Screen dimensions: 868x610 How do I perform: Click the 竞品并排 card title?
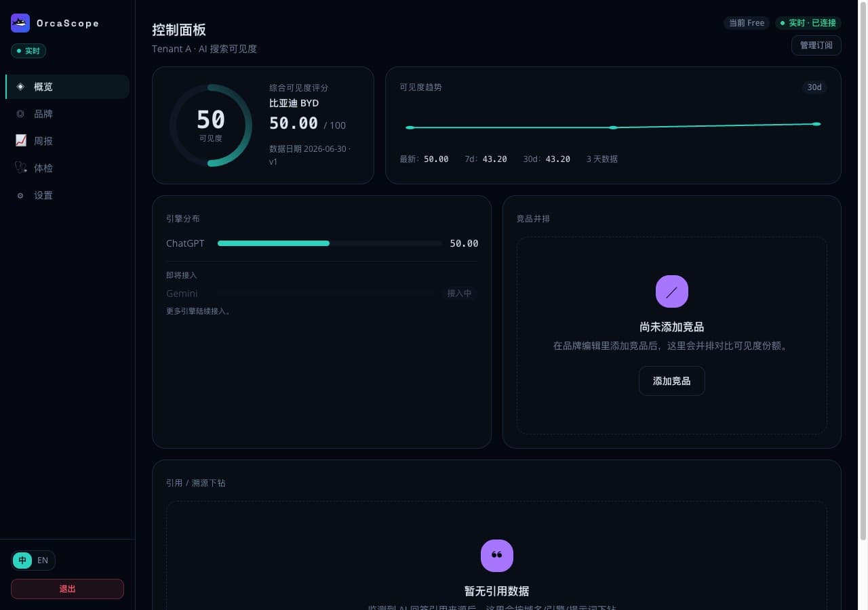pos(534,219)
